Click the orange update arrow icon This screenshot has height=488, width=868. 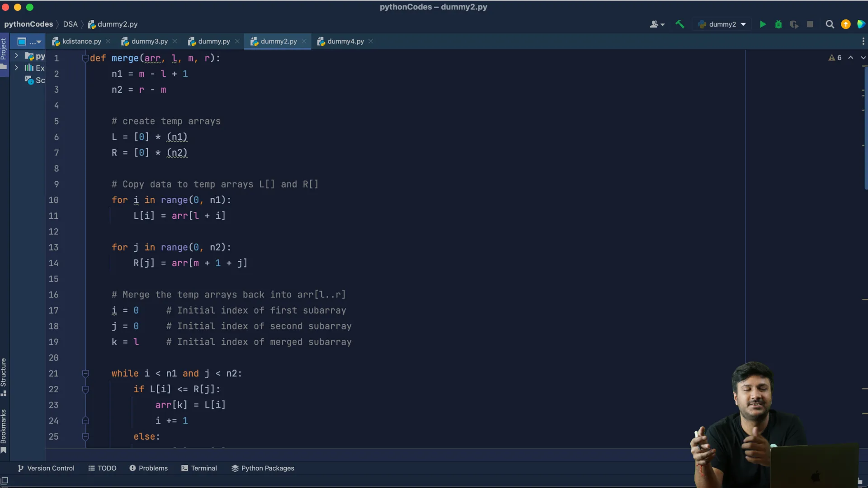tap(845, 24)
